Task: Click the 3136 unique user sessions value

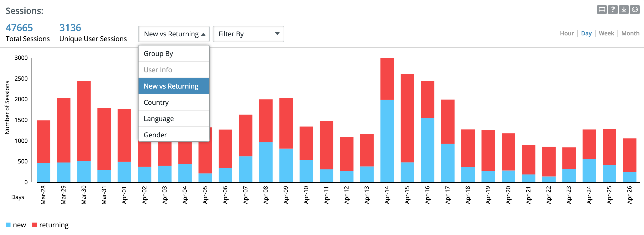Action: (70, 28)
